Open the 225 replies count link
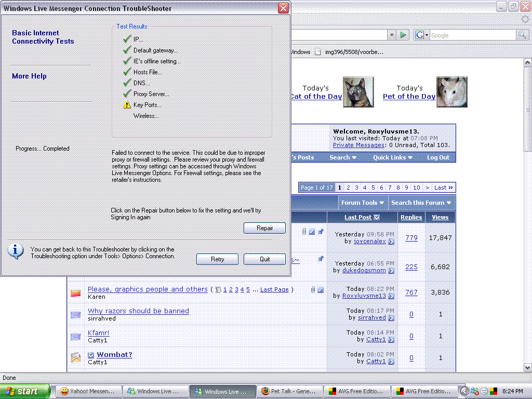 click(x=411, y=267)
